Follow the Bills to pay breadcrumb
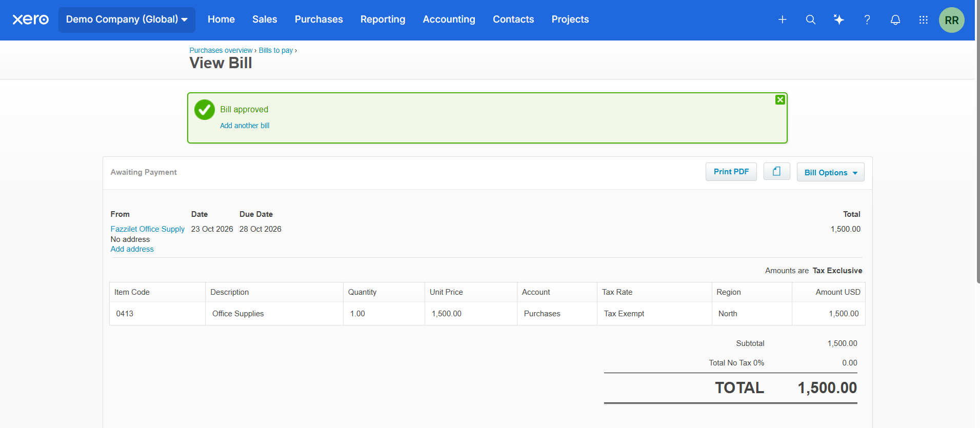 point(275,50)
